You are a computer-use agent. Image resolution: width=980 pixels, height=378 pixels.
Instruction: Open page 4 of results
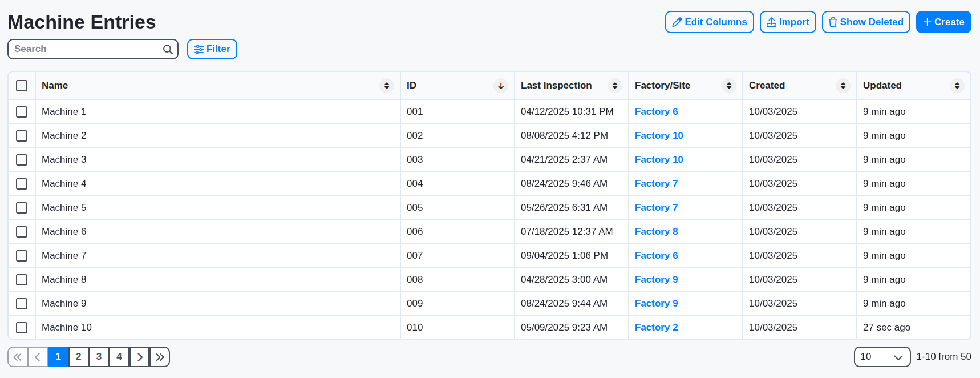[119, 357]
